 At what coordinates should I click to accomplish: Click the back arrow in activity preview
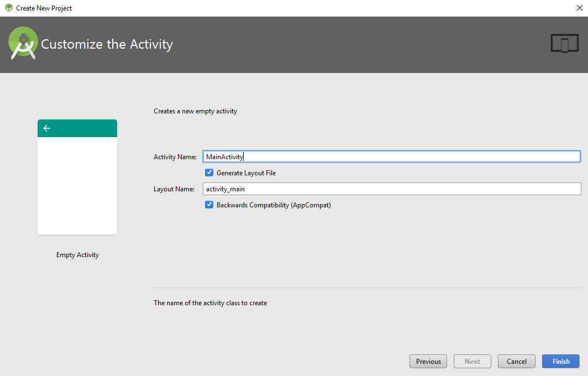[x=46, y=128]
